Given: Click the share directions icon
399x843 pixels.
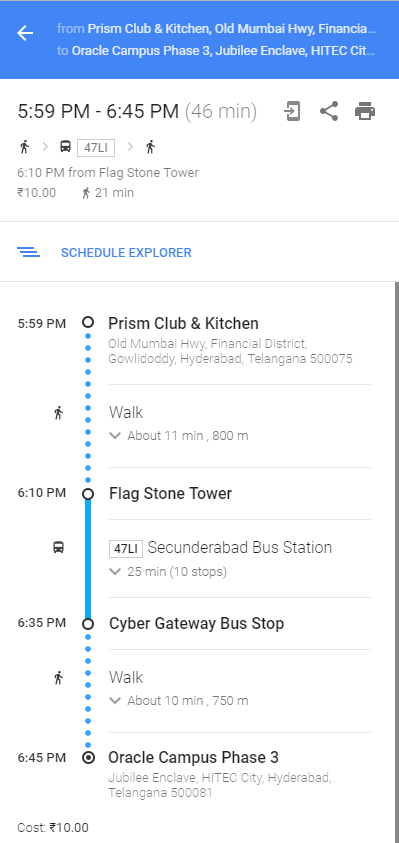Looking at the screenshot, I should pos(329,111).
